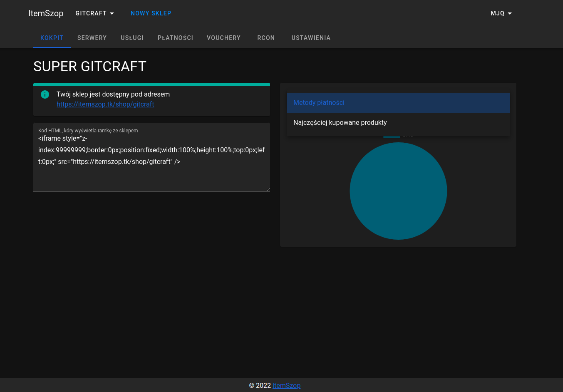Switch to the KOKPIT tab

tap(52, 38)
